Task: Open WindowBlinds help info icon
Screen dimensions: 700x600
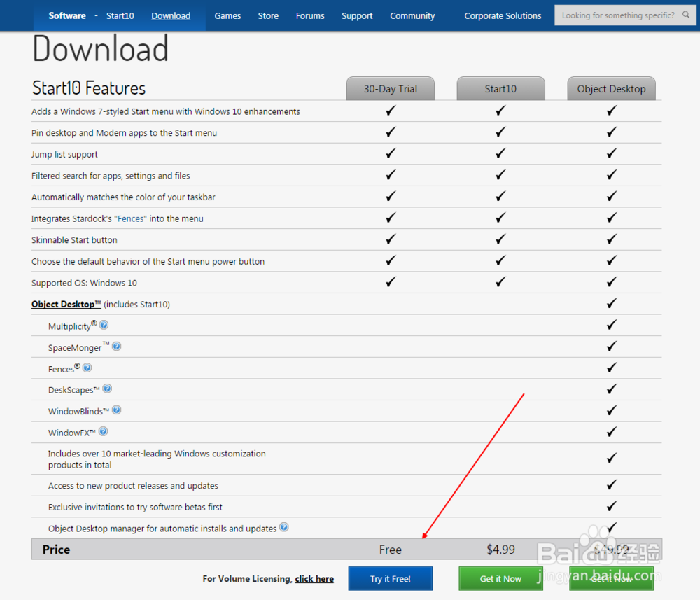Action: click(x=116, y=410)
